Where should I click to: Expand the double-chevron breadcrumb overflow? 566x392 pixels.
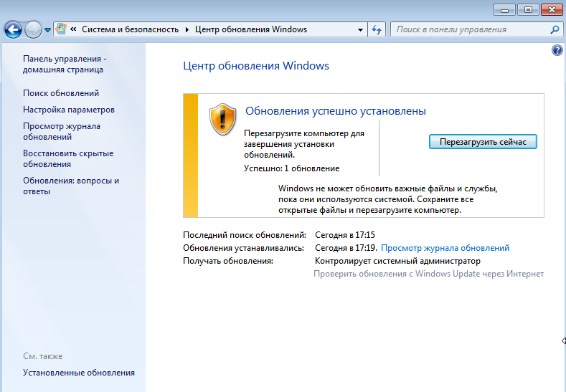click(73, 29)
